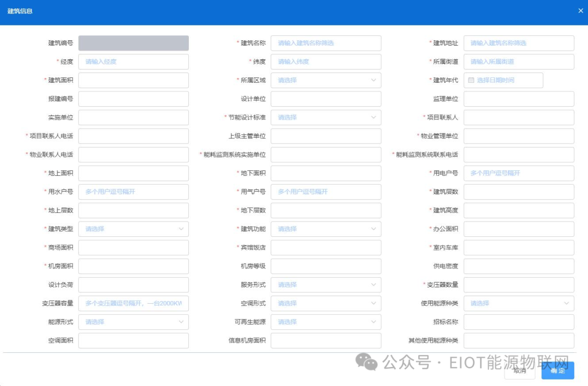This screenshot has height=386, width=588.
Task: Click the 信息机房面积 input box
Action: [x=326, y=340]
